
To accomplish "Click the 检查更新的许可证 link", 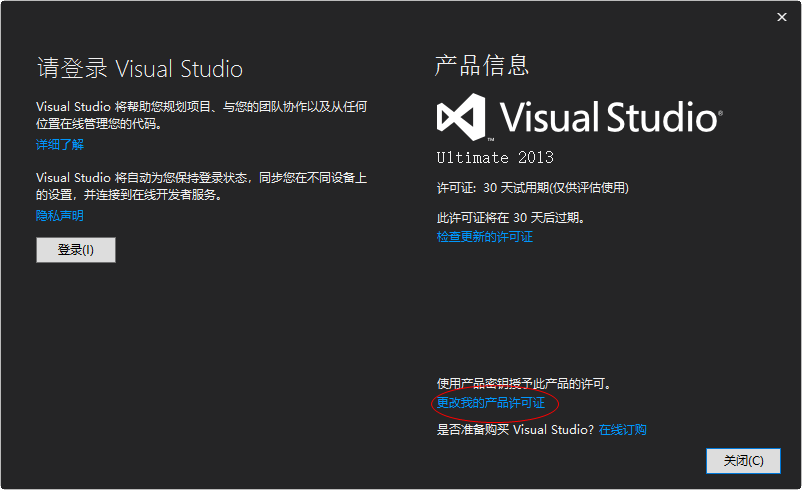I will pyautogui.click(x=485, y=237).
